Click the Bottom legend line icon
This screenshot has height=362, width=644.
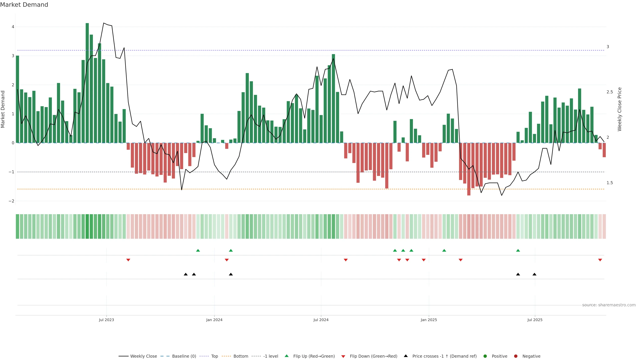coord(227,356)
